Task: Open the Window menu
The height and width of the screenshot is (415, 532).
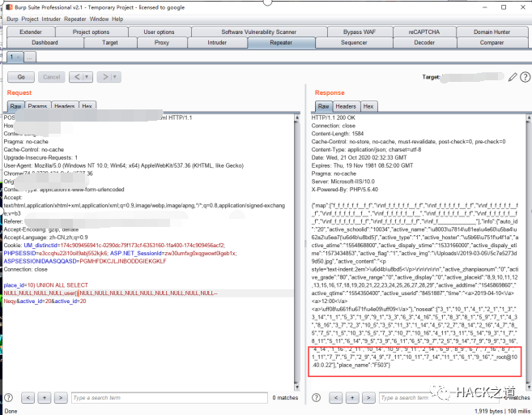Action: click(99, 19)
